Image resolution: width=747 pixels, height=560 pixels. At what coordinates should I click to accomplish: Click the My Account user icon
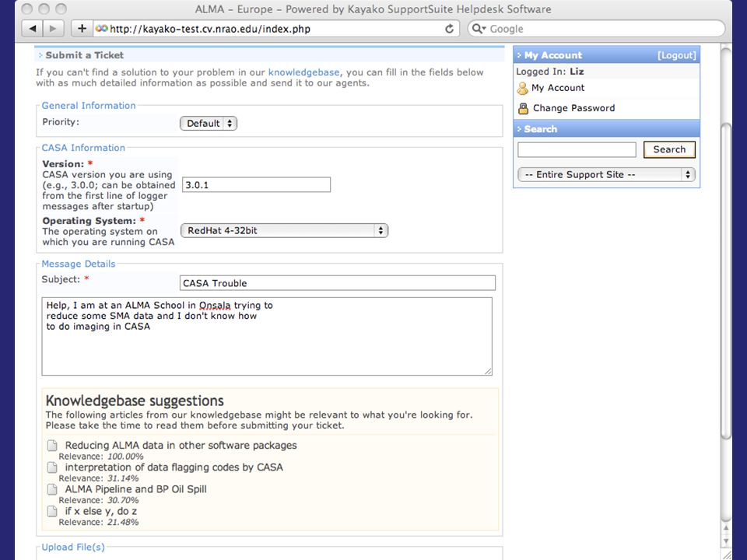point(523,88)
